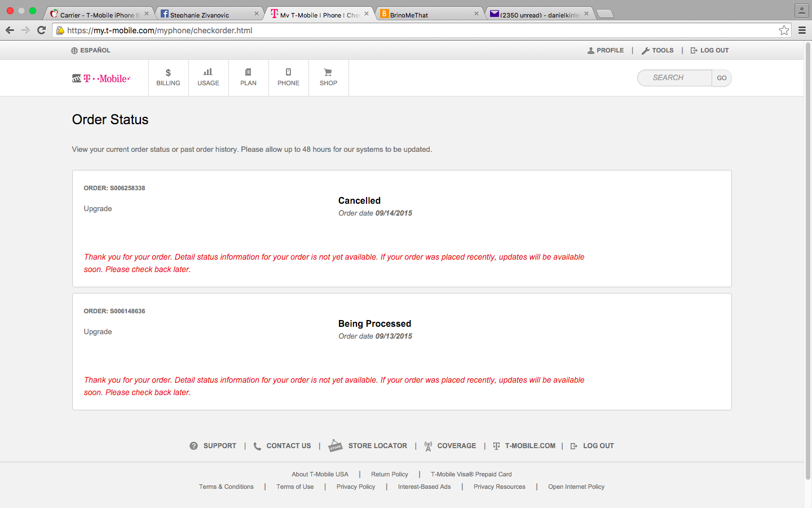Open T-MOBILE.COM footer link
The width and height of the screenshot is (812, 508).
click(x=530, y=446)
